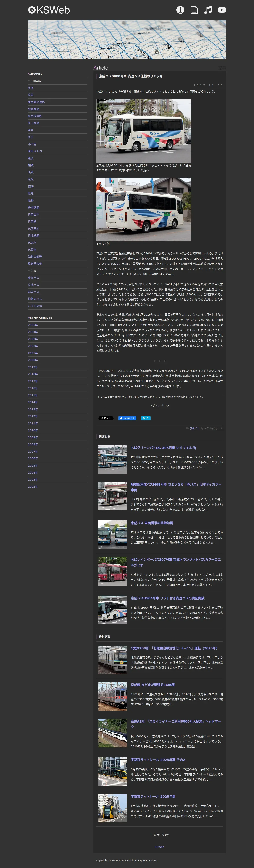Image resolution: width=254 pixels, height=868 pixels.
Task: Open the 小田急 category
Action: 32,144
